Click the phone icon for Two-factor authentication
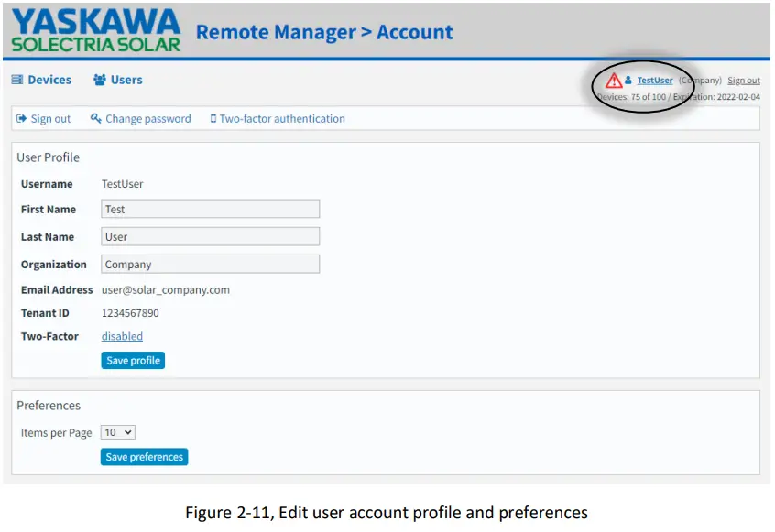The width and height of the screenshot is (775, 532). pos(213,118)
